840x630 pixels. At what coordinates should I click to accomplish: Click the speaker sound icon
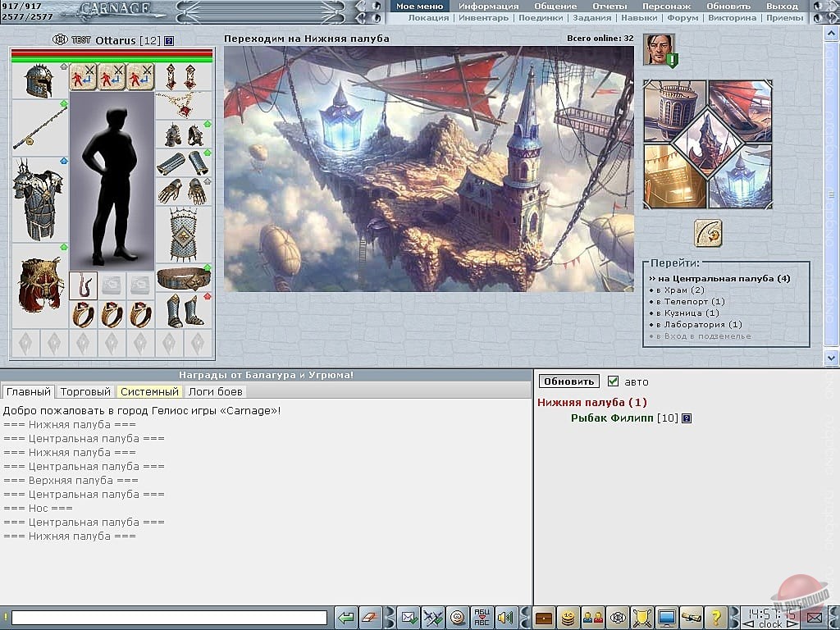(x=505, y=618)
